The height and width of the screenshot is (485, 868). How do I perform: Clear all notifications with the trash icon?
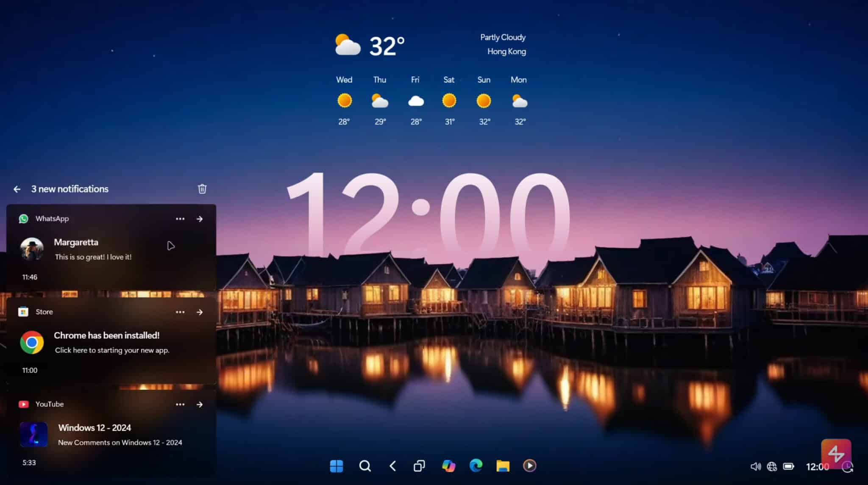pyautogui.click(x=202, y=189)
